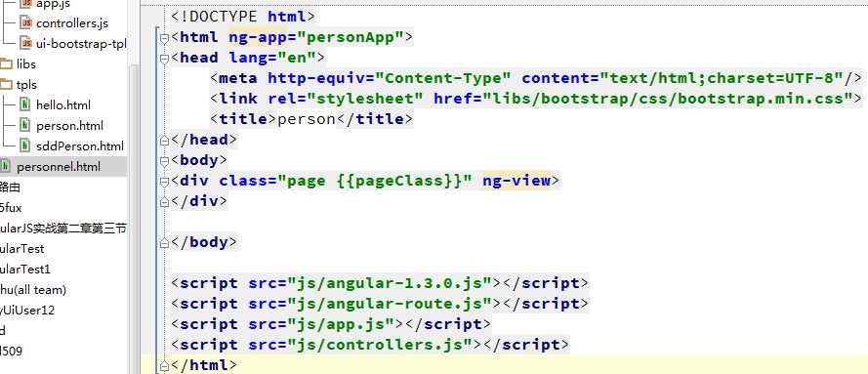The image size is (868, 374).
Task: Select the project entry labeled 路由
Action: click(10, 187)
